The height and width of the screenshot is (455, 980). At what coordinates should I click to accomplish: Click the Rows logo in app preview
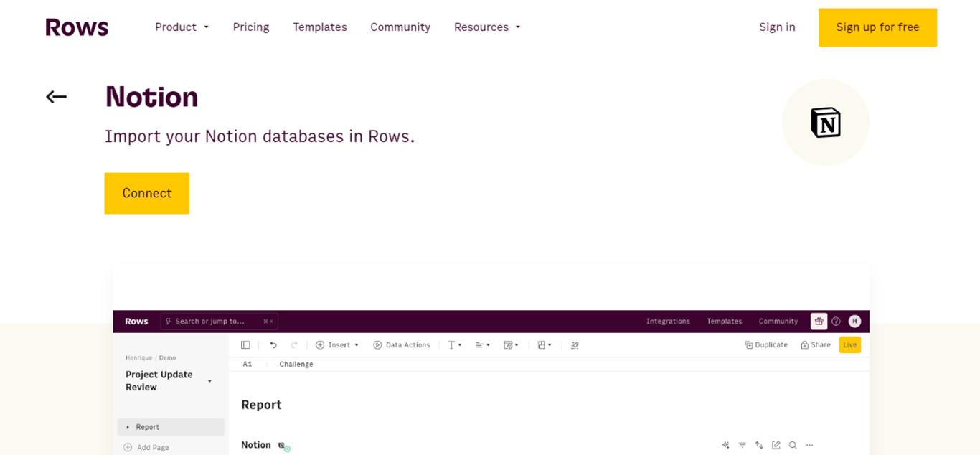tap(136, 322)
